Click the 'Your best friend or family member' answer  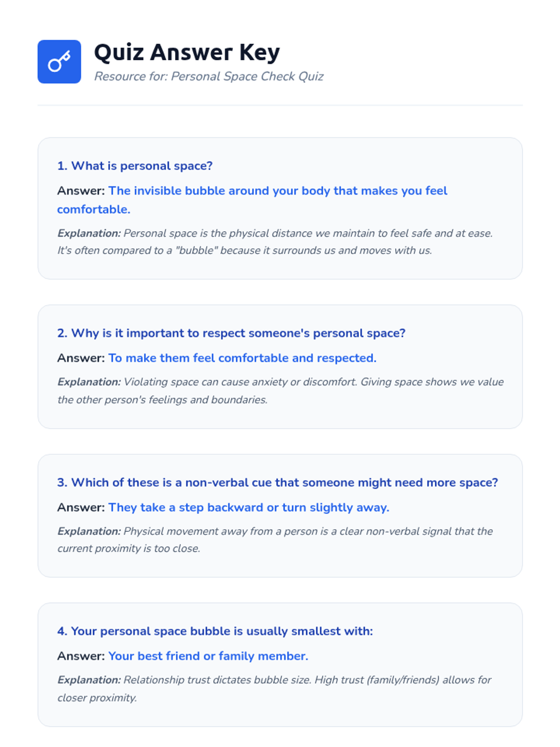208,656
